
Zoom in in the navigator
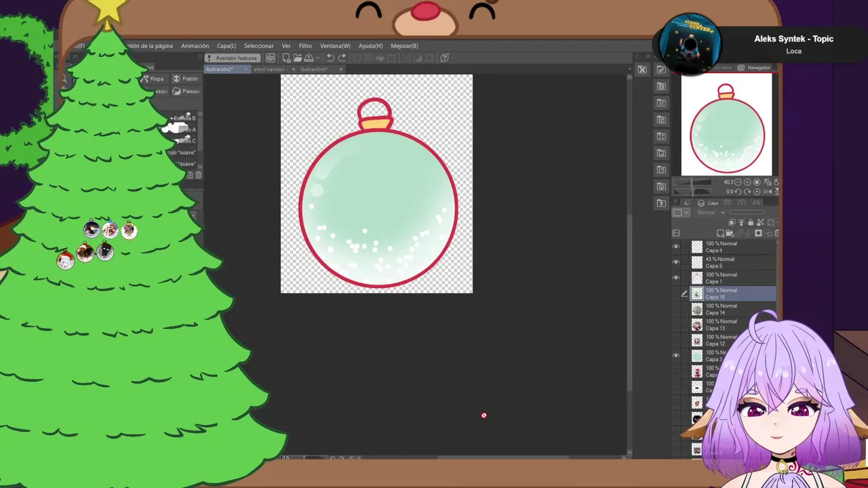pyautogui.click(x=747, y=182)
